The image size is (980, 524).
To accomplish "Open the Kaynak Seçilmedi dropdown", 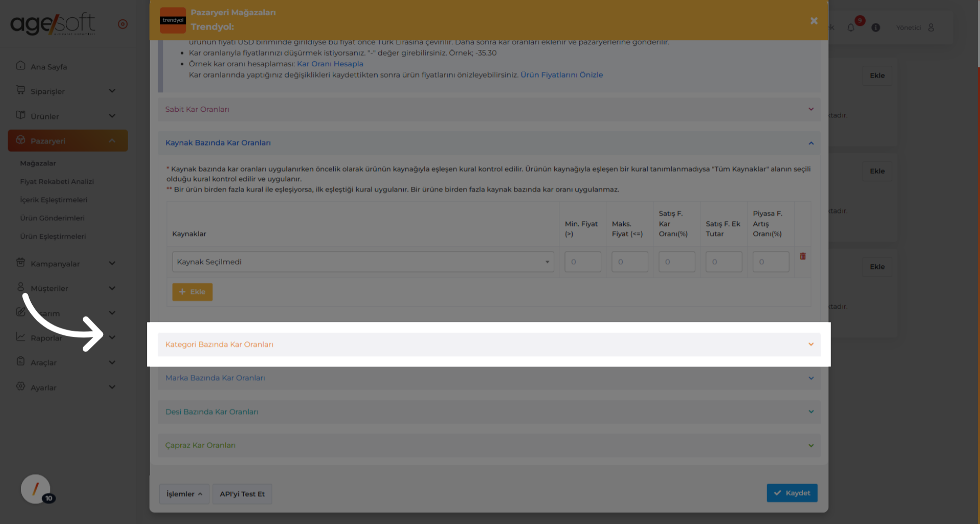I will (x=363, y=262).
